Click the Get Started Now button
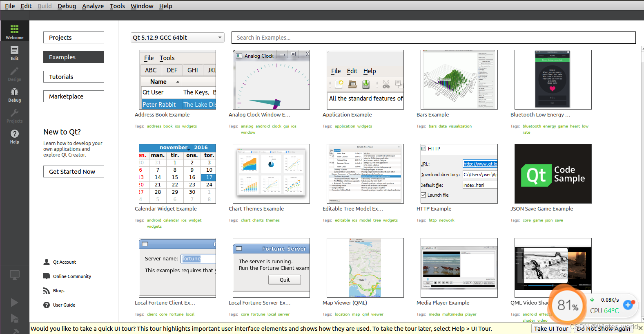Viewport: 644px width, 334px height. pos(74,172)
